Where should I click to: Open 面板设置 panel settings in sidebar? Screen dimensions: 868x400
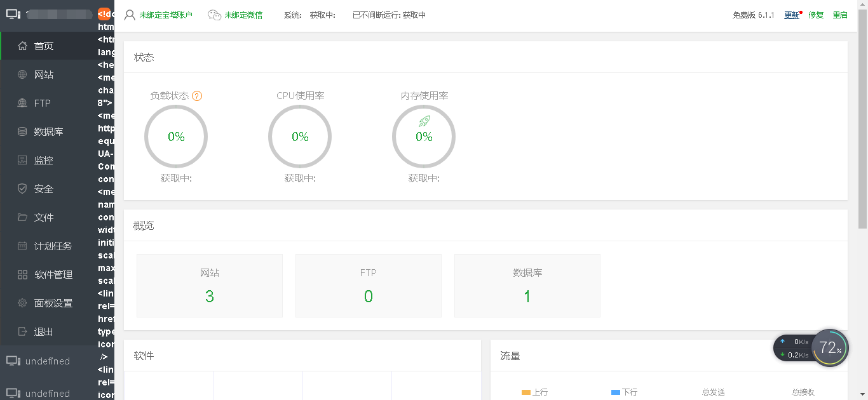[48, 303]
